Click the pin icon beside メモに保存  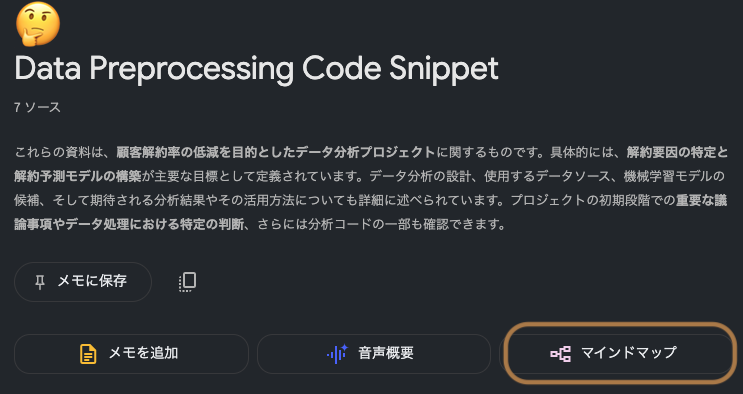[40, 283]
